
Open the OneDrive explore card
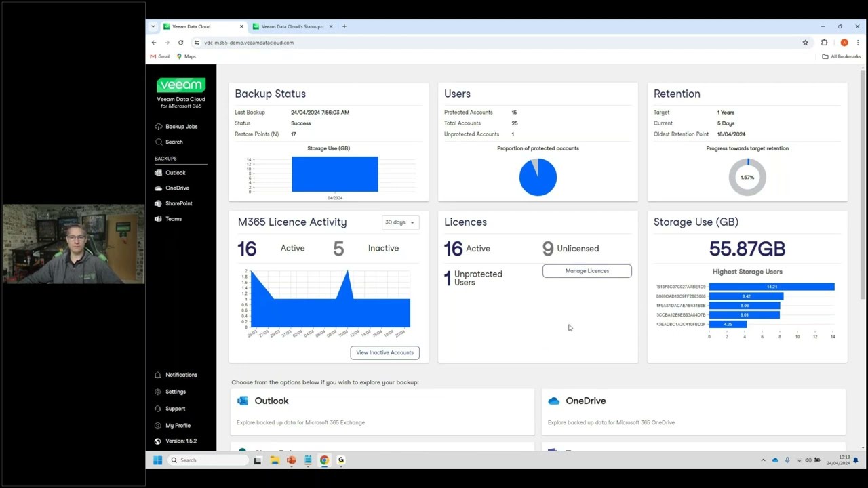point(694,412)
